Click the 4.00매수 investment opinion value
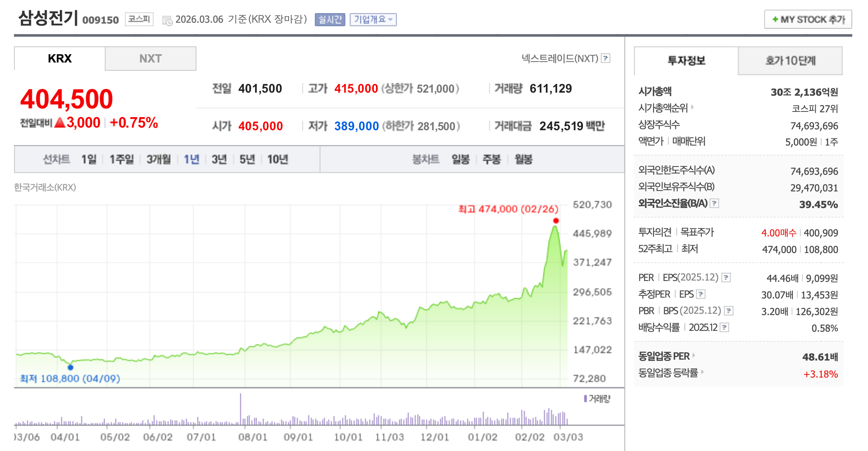Image resolution: width=868 pixels, height=451 pixels. [x=779, y=233]
